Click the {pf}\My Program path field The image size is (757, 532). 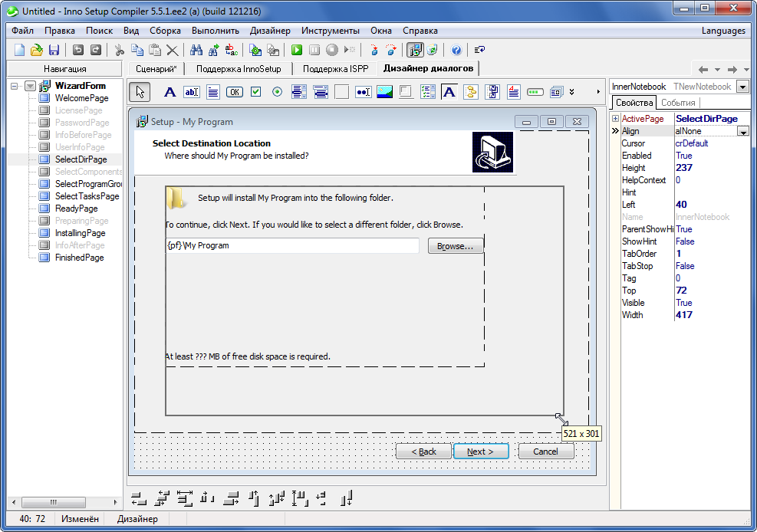(291, 246)
